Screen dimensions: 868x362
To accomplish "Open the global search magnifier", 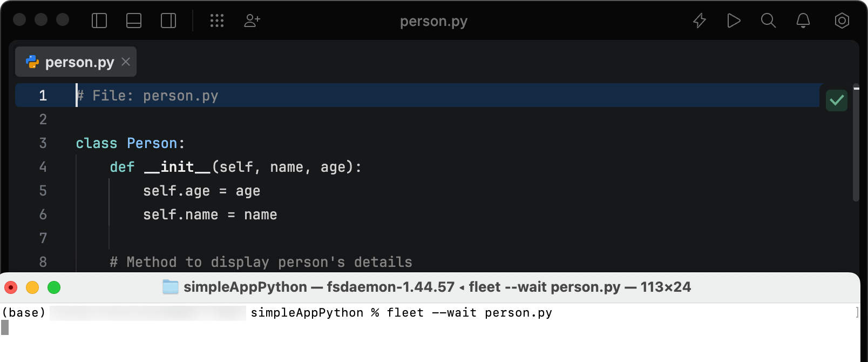I will point(768,21).
